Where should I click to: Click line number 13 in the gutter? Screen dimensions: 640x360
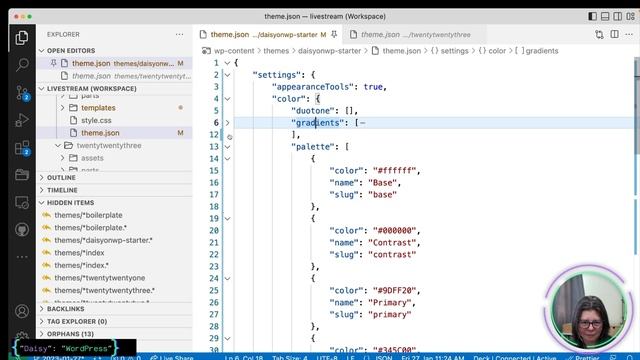click(214, 147)
